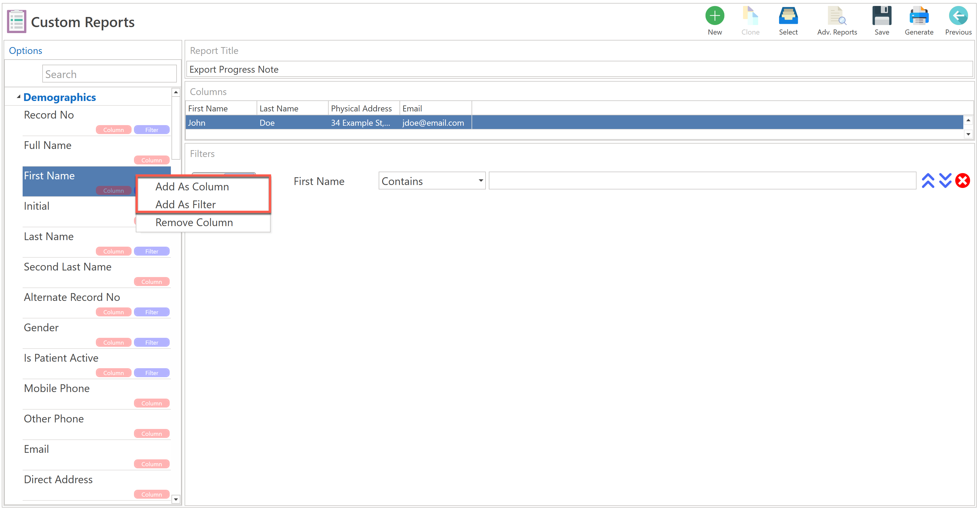Toggle Filter badge for Is Patient Active
The height and width of the screenshot is (510, 980).
coord(152,373)
